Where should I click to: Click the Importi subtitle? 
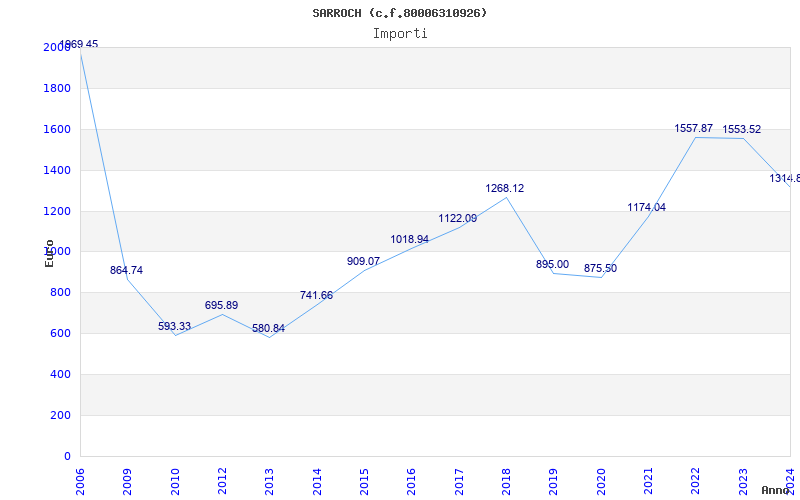tap(400, 34)
